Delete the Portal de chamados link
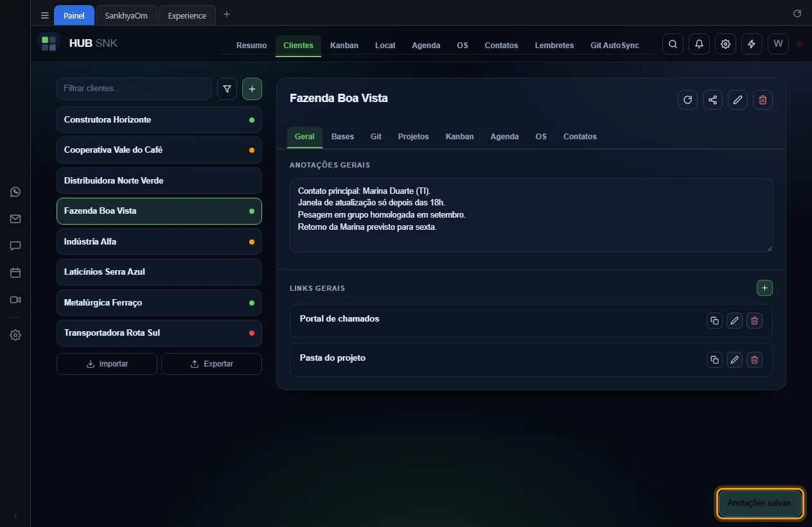The width and height of the screenshot is (812, 527). click(755, 321)
